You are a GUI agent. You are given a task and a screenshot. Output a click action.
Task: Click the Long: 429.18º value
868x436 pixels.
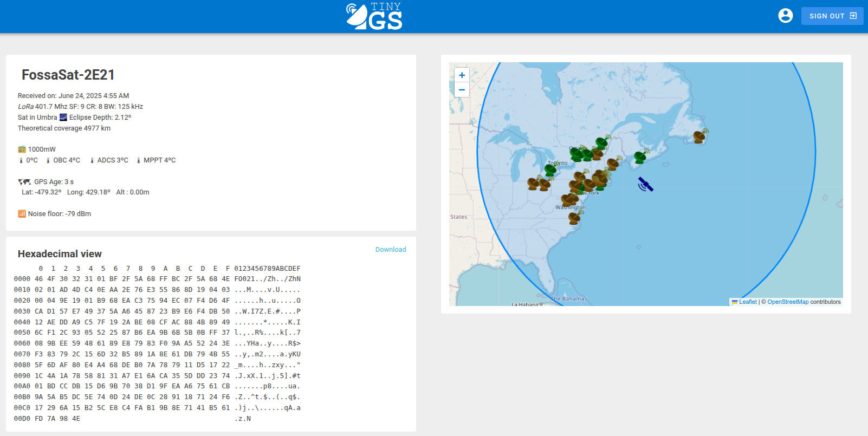click(x=89, y=192)
